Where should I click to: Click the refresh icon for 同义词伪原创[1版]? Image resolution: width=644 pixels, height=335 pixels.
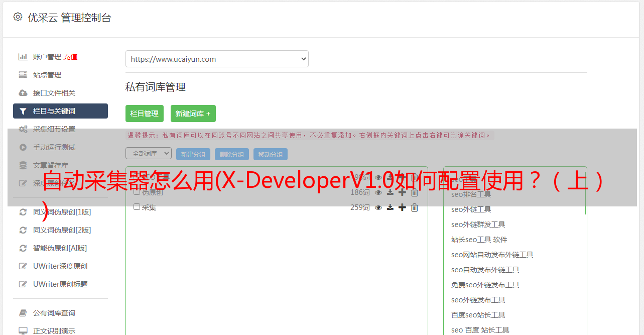coord(23,212)
